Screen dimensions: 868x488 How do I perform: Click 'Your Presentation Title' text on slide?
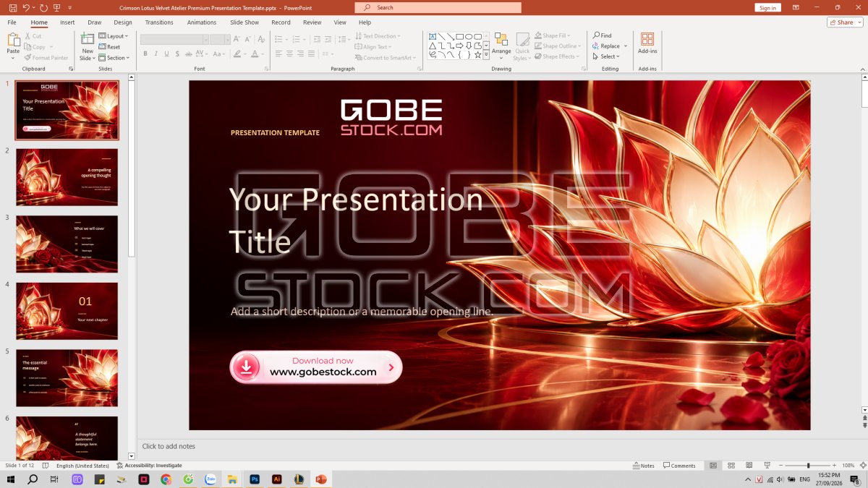click(x=356, y=221)
